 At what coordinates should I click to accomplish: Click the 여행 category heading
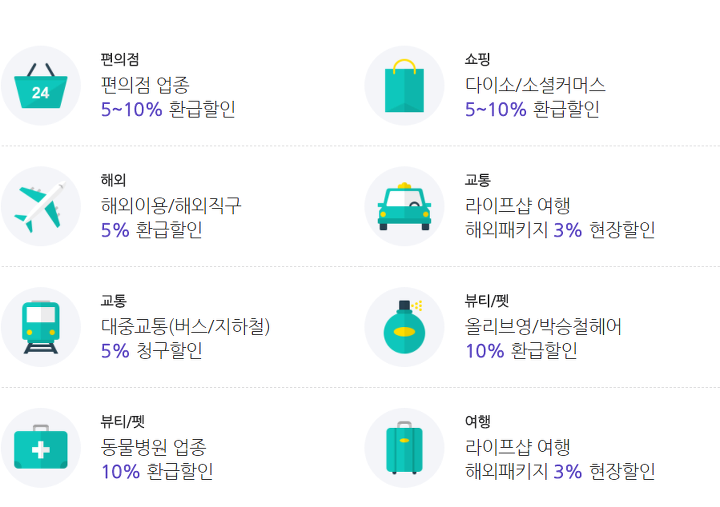pyautogui.click(x=478, y=422)
